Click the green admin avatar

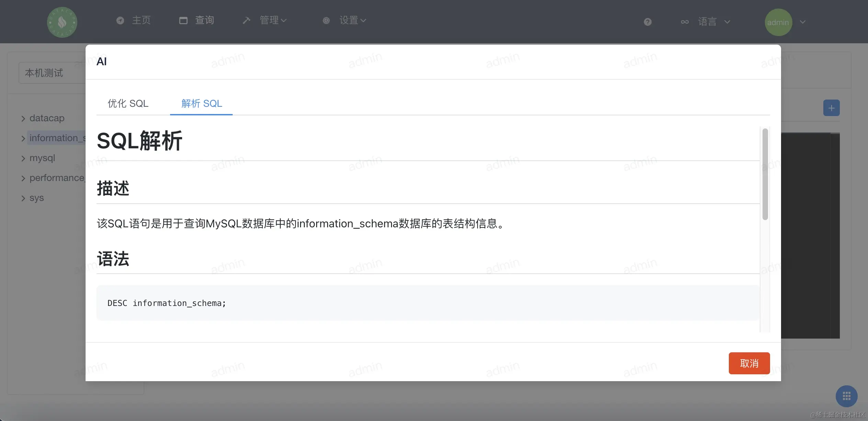(x=778, y=22)
